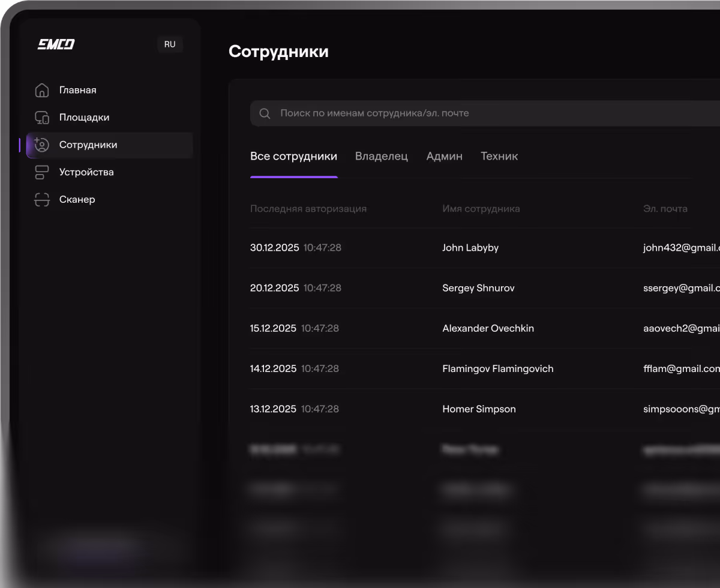This screenshot has width=720, height=588.
Task: Click the search magnifier icon
Action: tap(265, 113)
